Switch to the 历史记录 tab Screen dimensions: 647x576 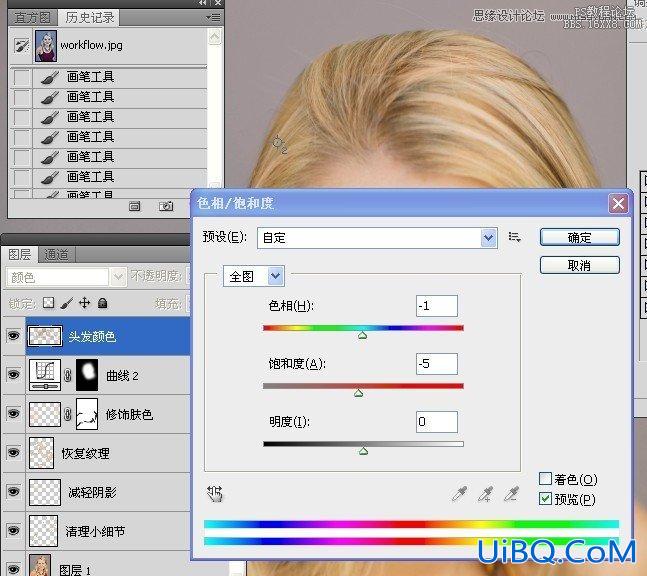(x=89, y=18)
